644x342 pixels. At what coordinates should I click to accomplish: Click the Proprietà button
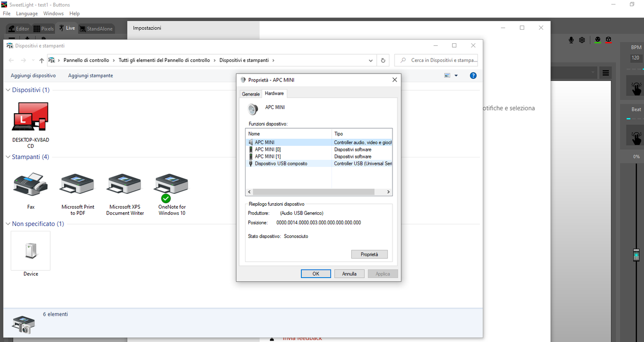pos(369,254)
